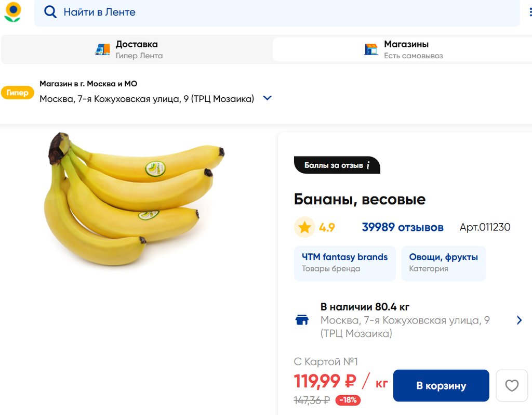Open the Овощи, фрукты category
Image resolution: width=532 pixels, height=415 pixels.
coord(443,263)
